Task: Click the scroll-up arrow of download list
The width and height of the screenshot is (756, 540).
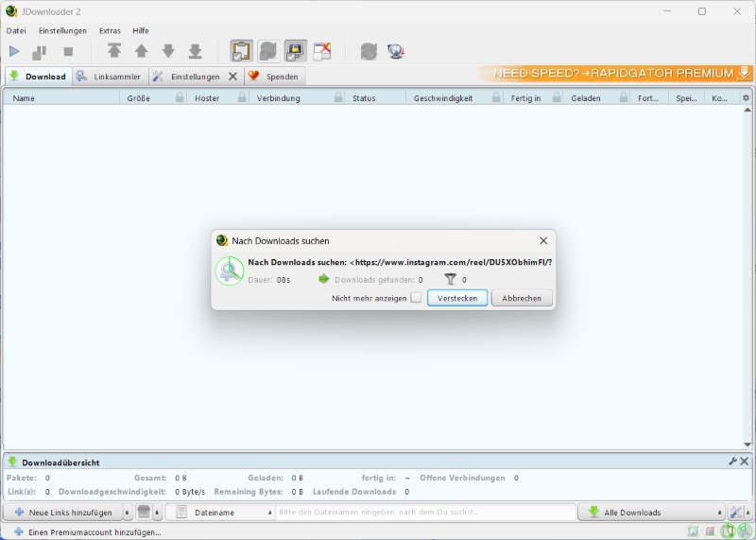Action: pyautogui.click(x=747, y=110)
